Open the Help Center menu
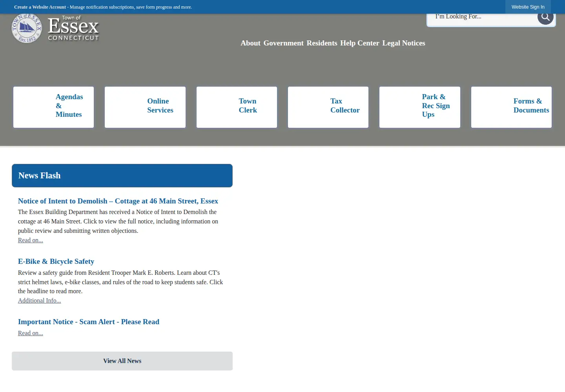 coord(360,43)
